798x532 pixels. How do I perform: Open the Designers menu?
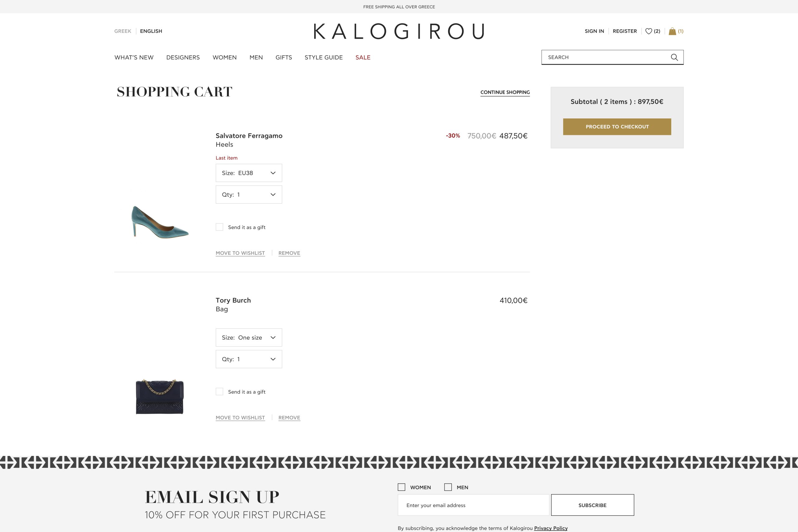(x=183, y=57)
